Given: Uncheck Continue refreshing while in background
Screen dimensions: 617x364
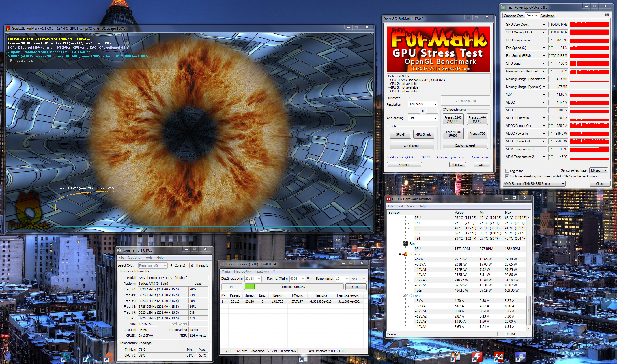Looking at the screenshot, I should 507,176.
